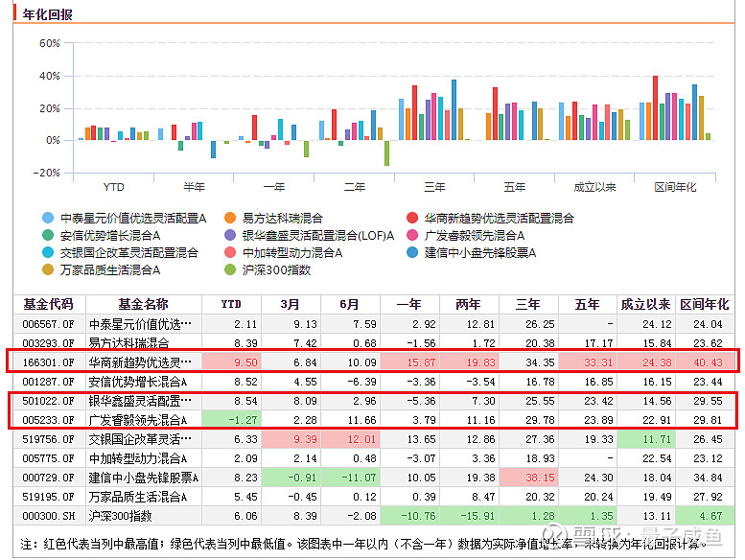Click the salmon 中加转型动力混合A legend dot
The image size is (745, 560).
(x=230, y=252)
